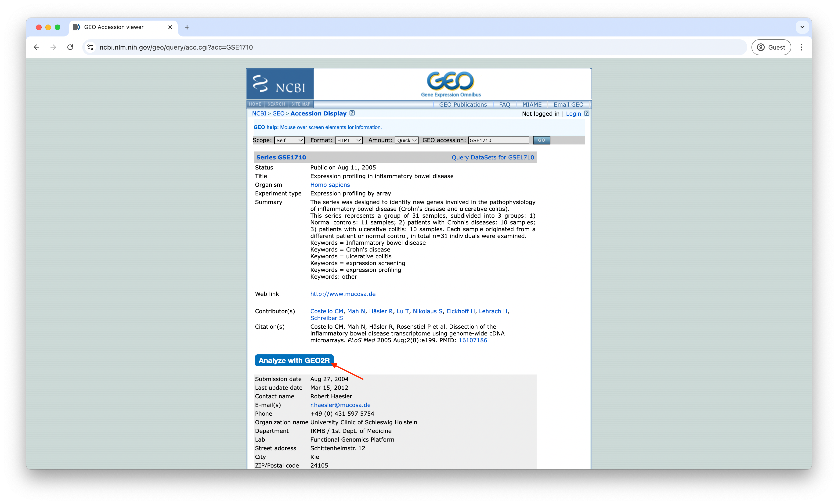Image resolution: width=838 pixels, height=504 pixels.
Task: Click help icon next to Accession Display
Action: point(352,113)
